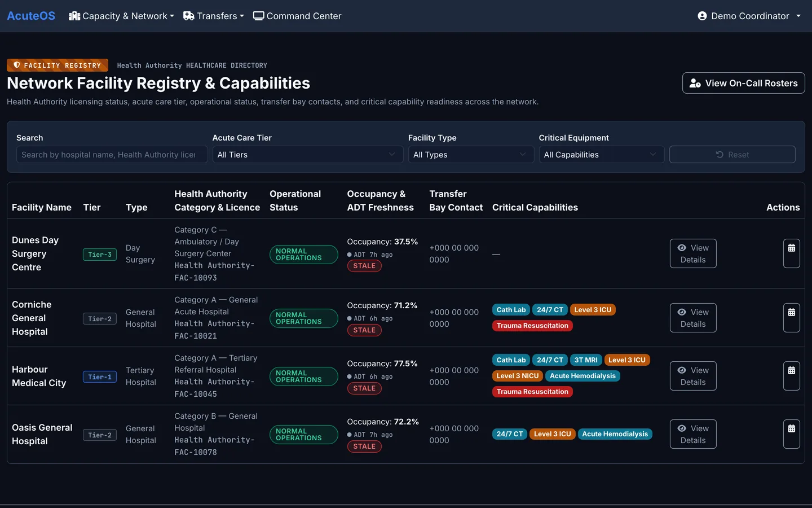Click the Critical Capabilities column header
Image resolution: width=812 pixels, height=508 pixels.
(x=535, y=207)
